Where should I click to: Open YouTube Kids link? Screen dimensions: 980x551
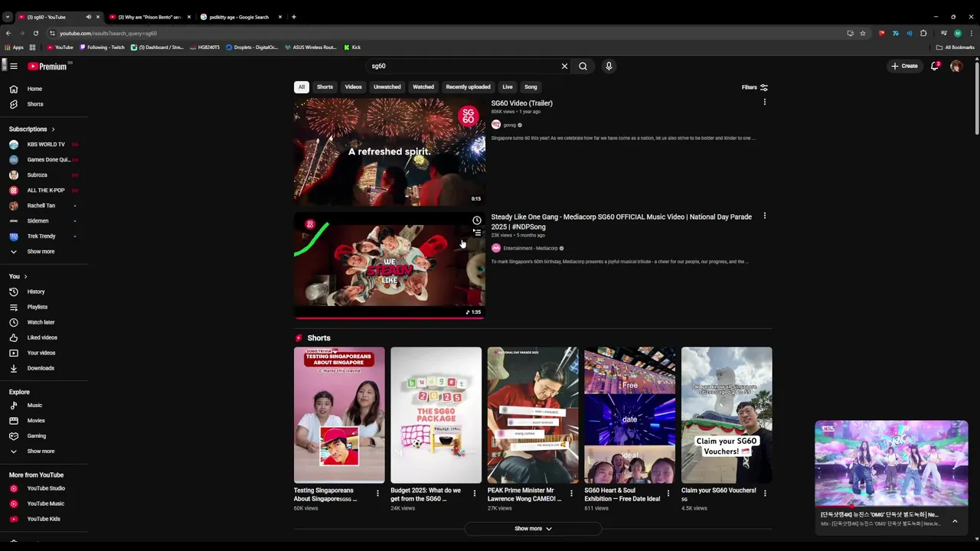coord(44,519)
